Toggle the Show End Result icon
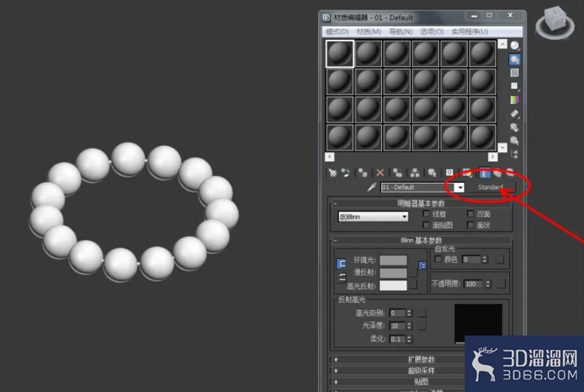 pos(485,173)
